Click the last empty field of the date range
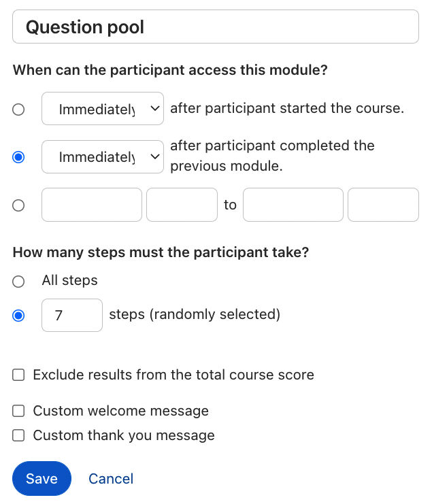 pos(383,205)
